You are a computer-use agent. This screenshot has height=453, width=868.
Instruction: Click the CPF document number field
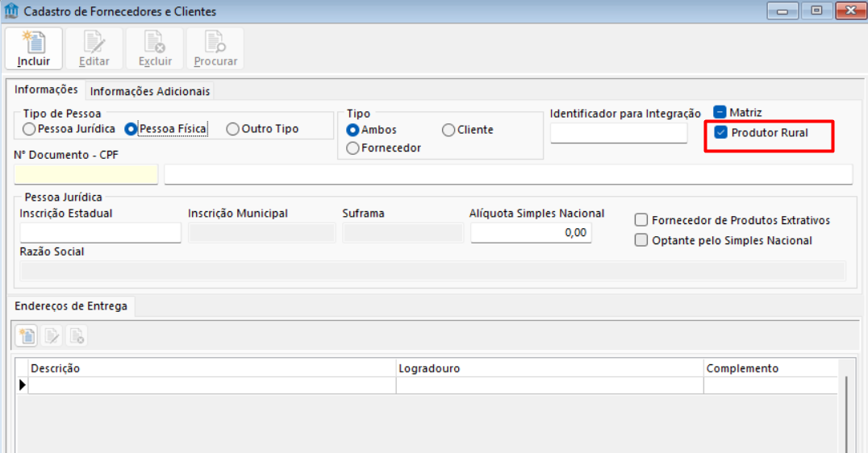(86, 175)
